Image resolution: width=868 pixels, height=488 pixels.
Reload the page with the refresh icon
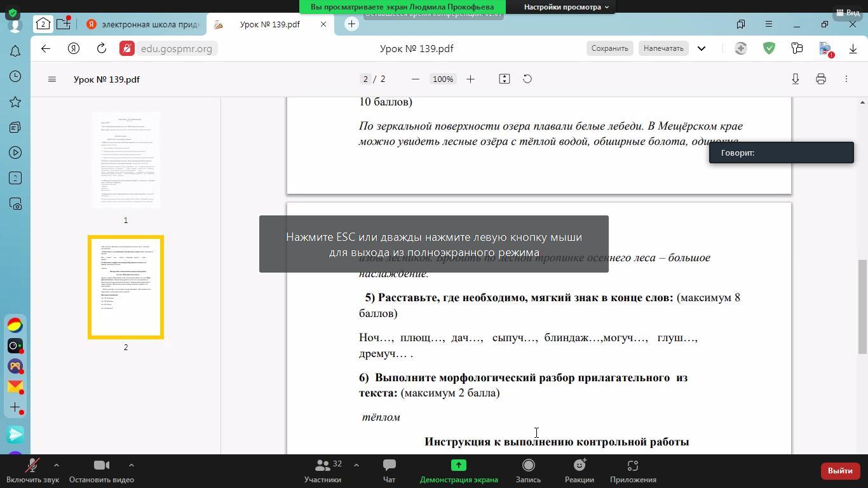tap(102, 48)
